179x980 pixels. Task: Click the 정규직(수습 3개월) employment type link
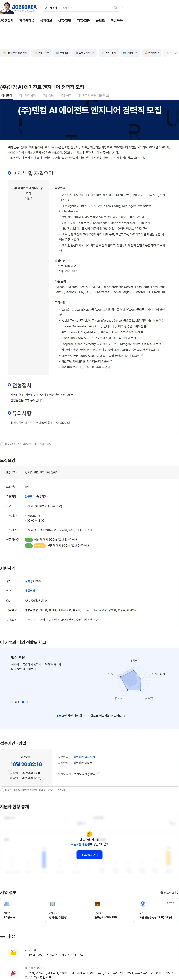(36, 496)
